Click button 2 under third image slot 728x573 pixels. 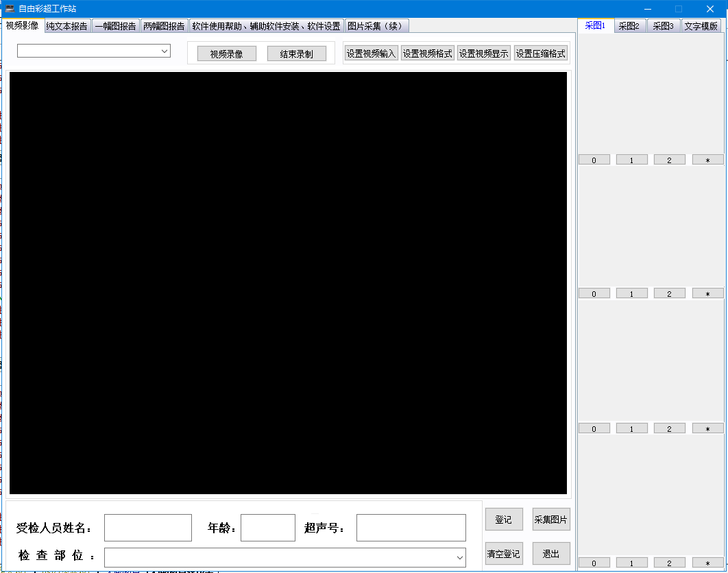click(x=670, y=428)
